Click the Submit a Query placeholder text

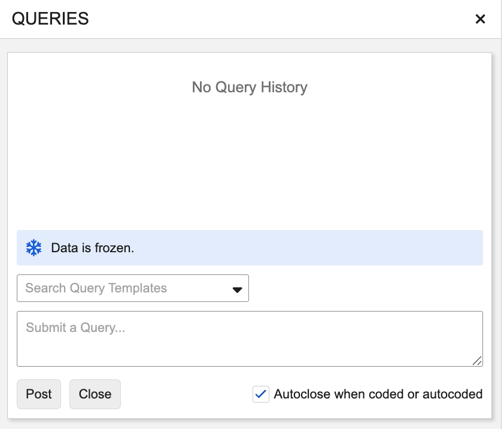pos(75,328)
